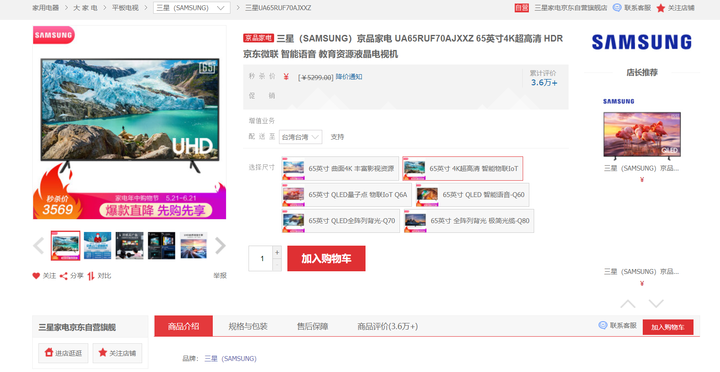Click the recommended QLED flamingo TV image

click(x=642, y=135)
